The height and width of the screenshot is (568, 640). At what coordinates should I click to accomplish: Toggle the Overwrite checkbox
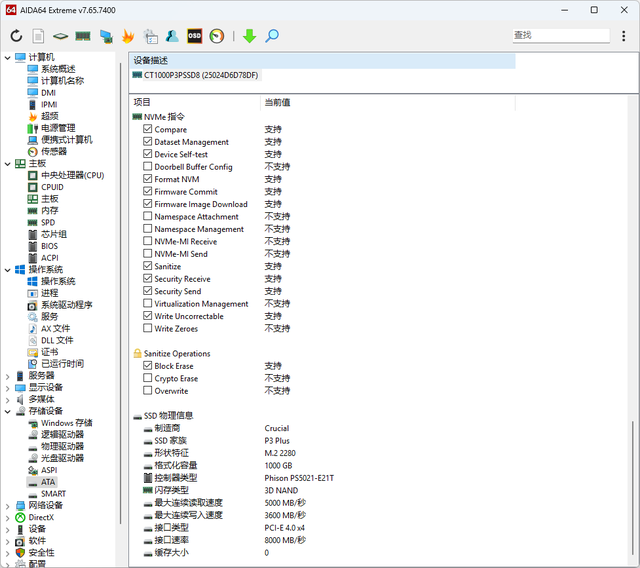[x=147, y=390]
